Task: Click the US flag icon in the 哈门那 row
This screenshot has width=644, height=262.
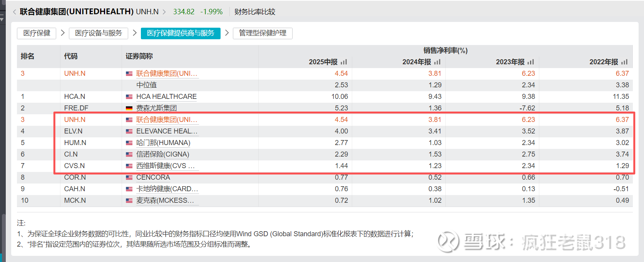Action: click(x=129, y=143)
